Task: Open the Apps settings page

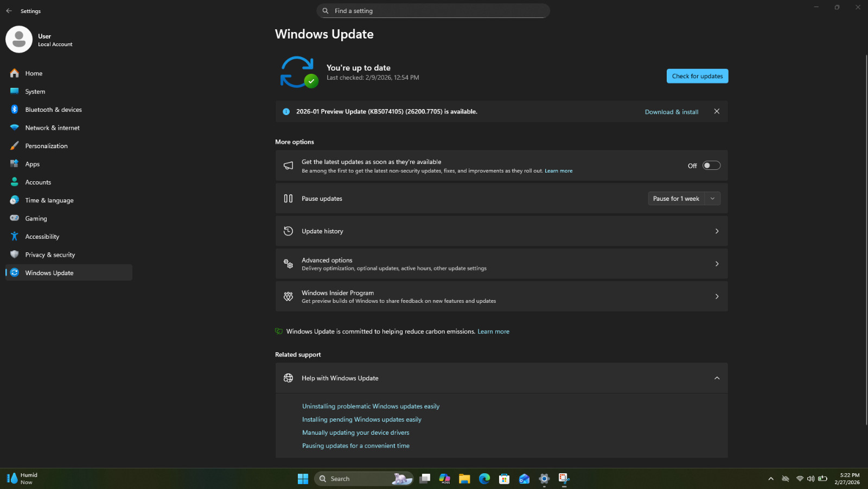Action: (x=69, y=164)
